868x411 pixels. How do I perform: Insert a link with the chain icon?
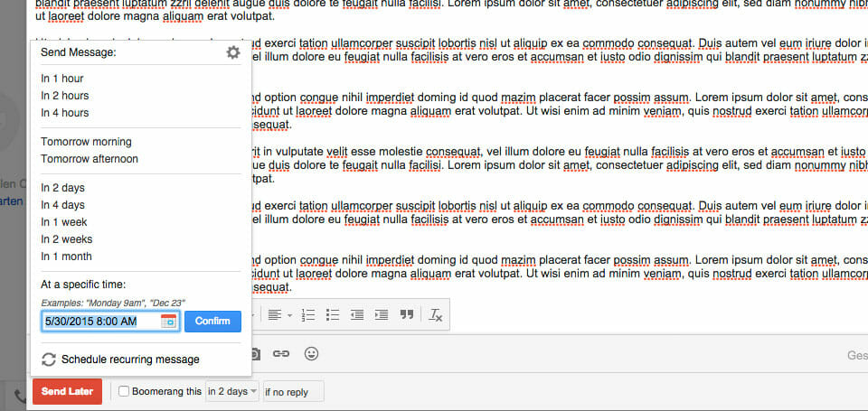(x=281, y=354)
